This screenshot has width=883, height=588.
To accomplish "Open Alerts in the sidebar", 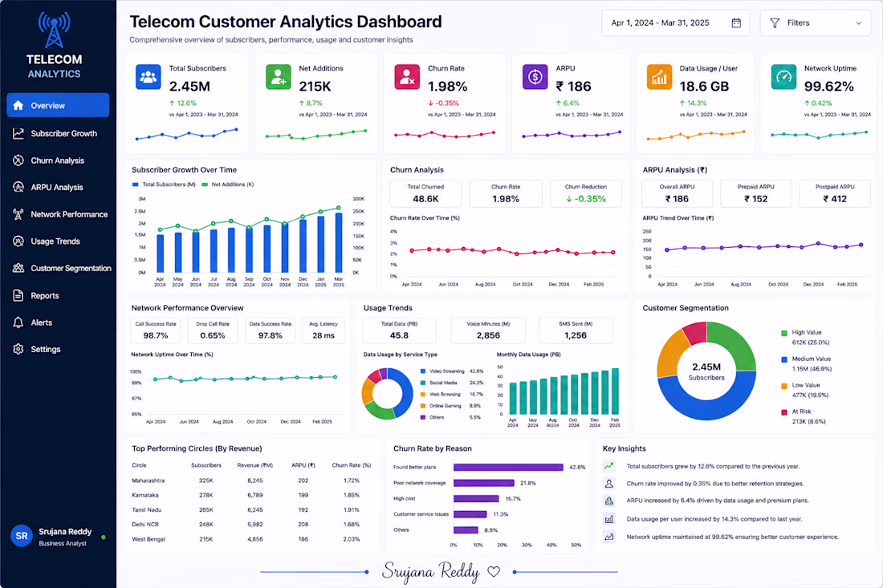I will tap(58, 322).
